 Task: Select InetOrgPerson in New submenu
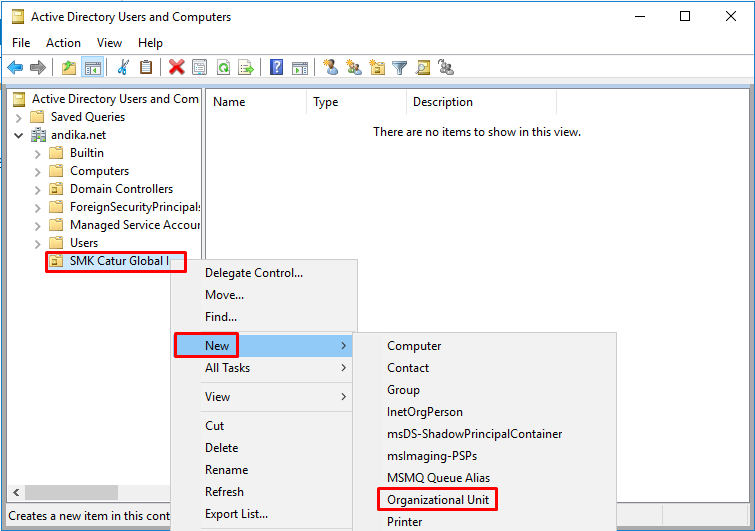(484, 412)
